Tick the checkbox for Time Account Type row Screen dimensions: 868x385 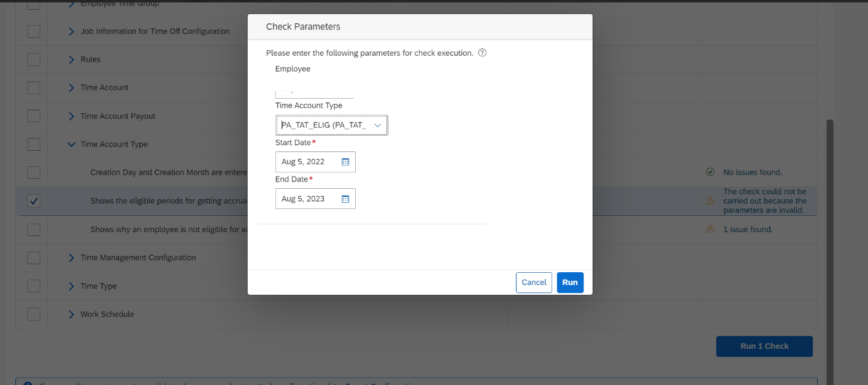point(34,144)
